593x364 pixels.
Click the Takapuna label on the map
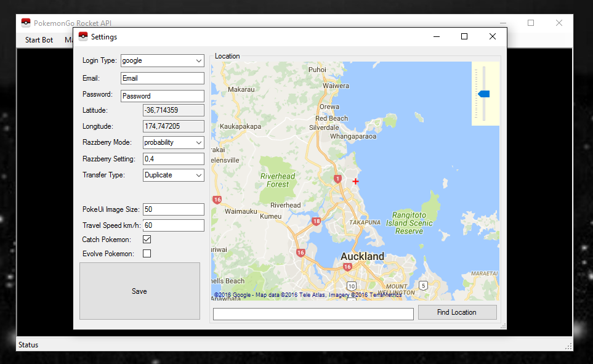[365, 222]
